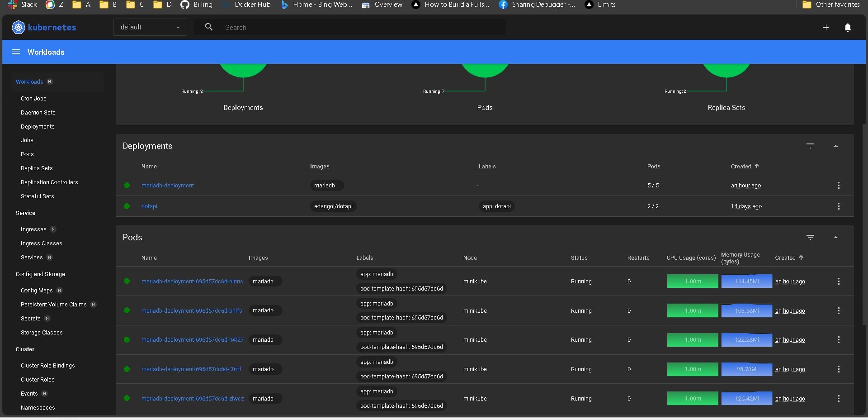
Task: Collapse the Pods section
Action: coord(835,237)
